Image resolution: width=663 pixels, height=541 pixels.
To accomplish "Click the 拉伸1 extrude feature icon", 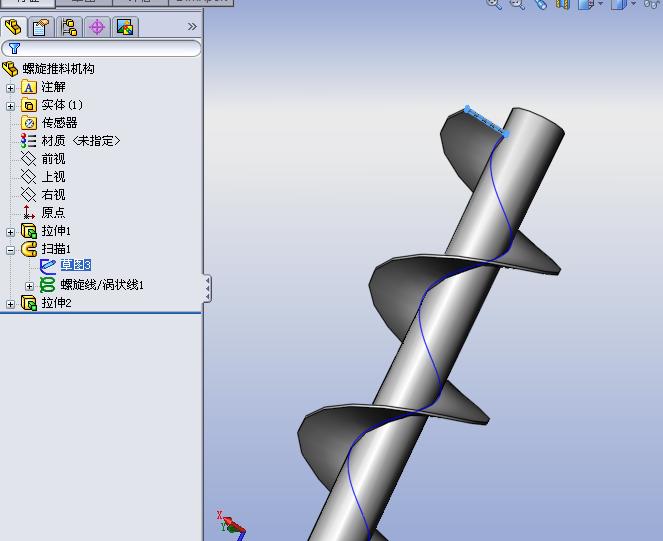I will tap(29, 231).
